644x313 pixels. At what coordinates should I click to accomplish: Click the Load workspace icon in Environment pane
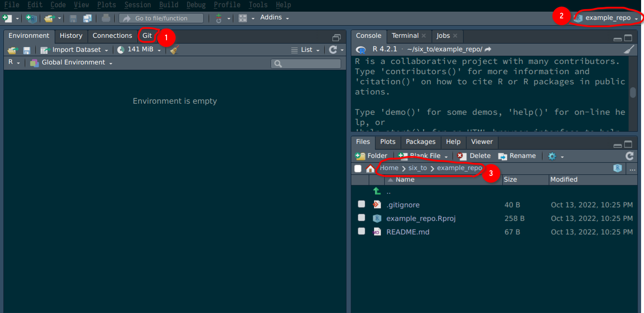[13, 50]
